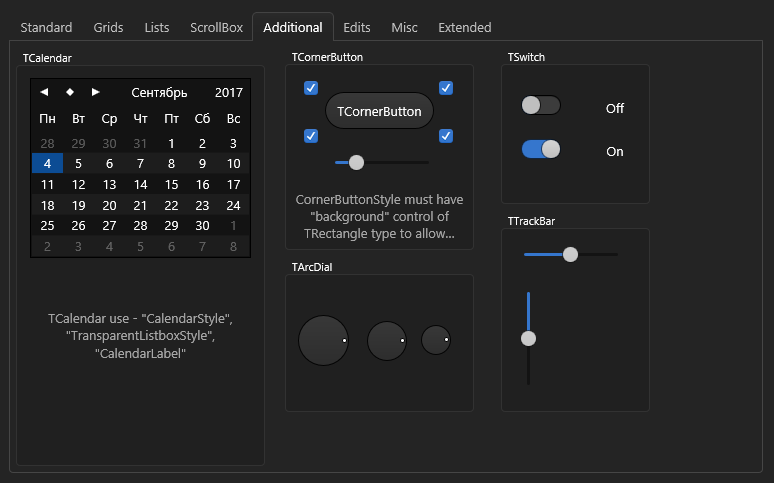Open the Сентябрь month selector
This screenshot has width=774, height=483.
[159, 92]
